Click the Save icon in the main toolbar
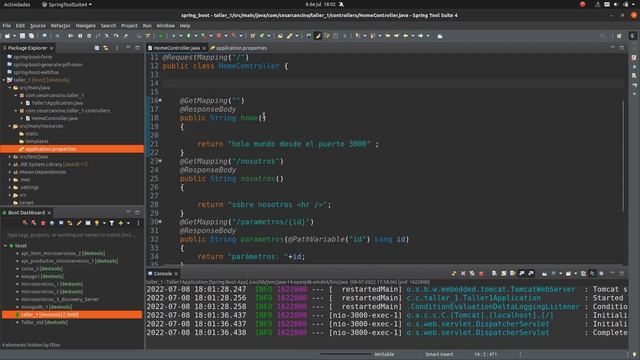Viewport: 640px width, 360px height. click(23, 36)
